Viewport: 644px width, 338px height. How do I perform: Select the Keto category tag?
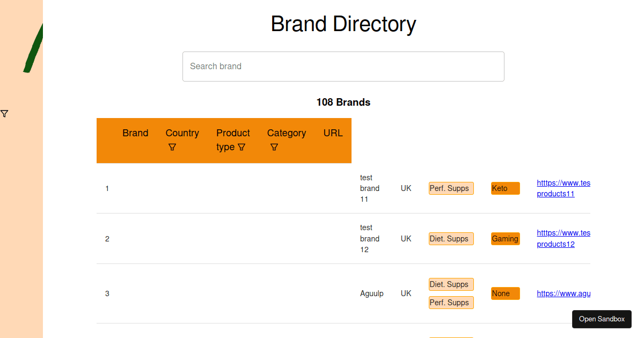[506, 188]
